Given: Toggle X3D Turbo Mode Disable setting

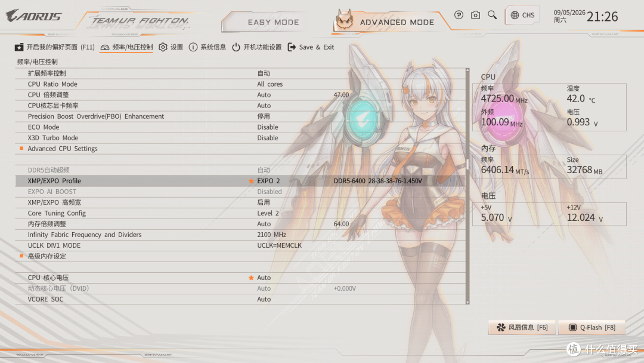Looking at the screenshot, I should (267, 138).
